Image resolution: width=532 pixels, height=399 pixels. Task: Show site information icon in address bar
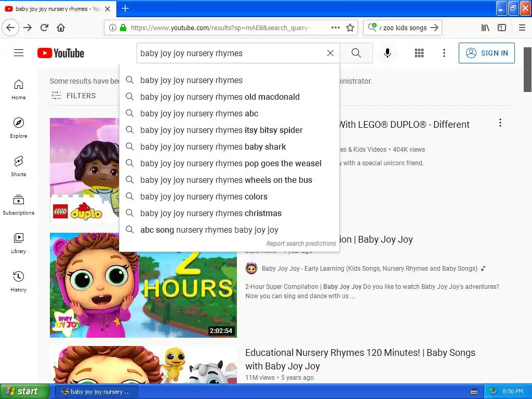112,28
